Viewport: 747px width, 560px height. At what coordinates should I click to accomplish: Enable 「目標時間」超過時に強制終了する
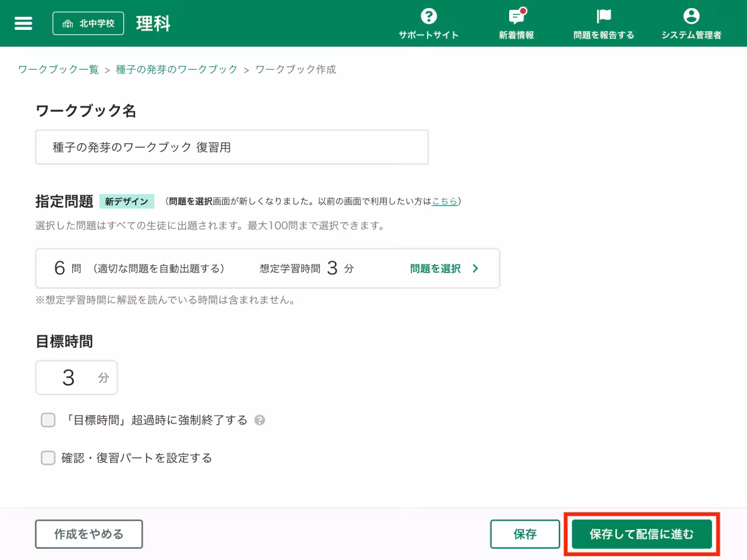48,420
